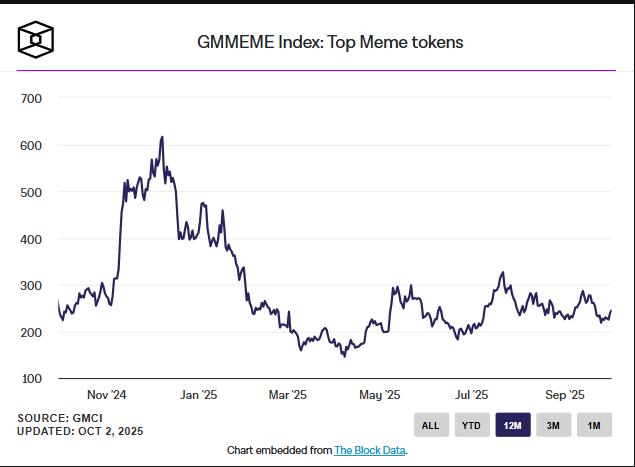Image resolution: width=635 pixels, height=467 pixels.
Task: Switch chart range to YTD
Action: coord(471,425)
